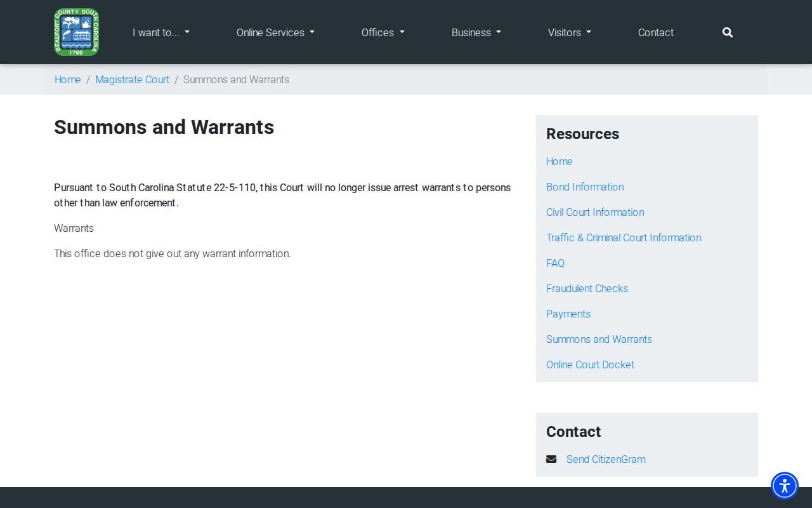The image size is (812, 508).
Task: Go to Fraudulent Checks page
Action: (x=587, y=288)
